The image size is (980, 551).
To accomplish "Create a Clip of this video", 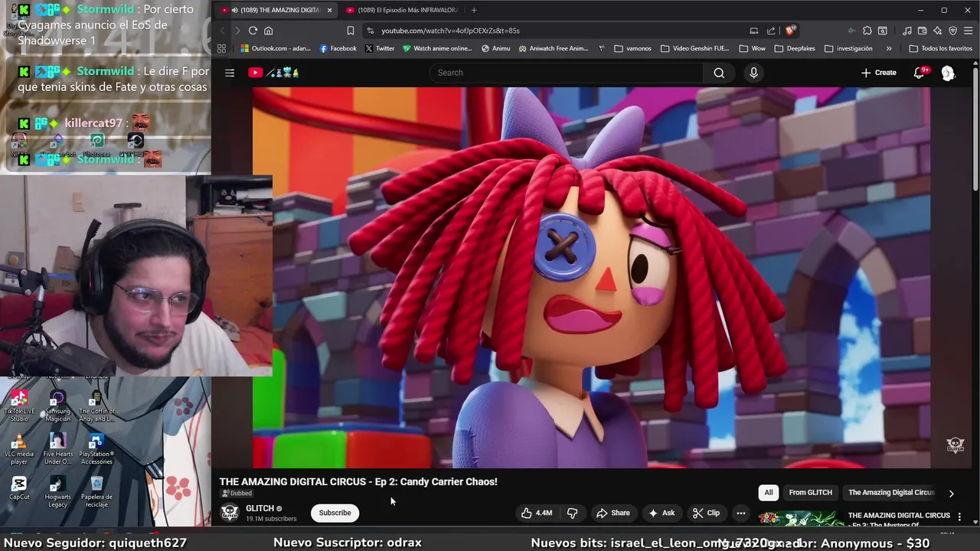I will 706,513.
